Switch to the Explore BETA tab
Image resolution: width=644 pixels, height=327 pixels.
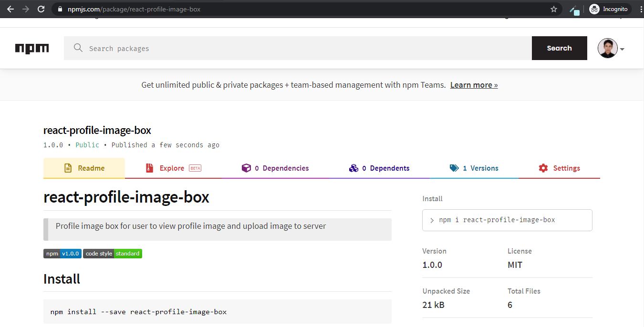pyautogui.click(x=173, y=168)
